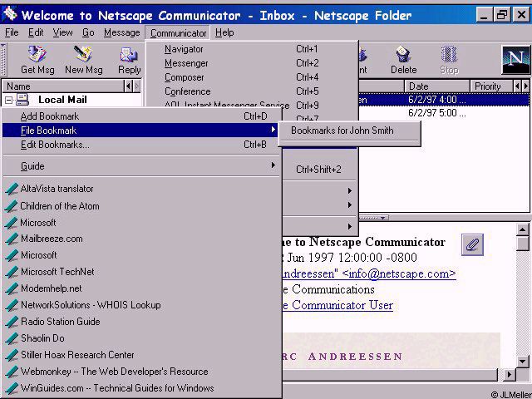
Task: Open the Edit menu
Action: coord(36,32)
